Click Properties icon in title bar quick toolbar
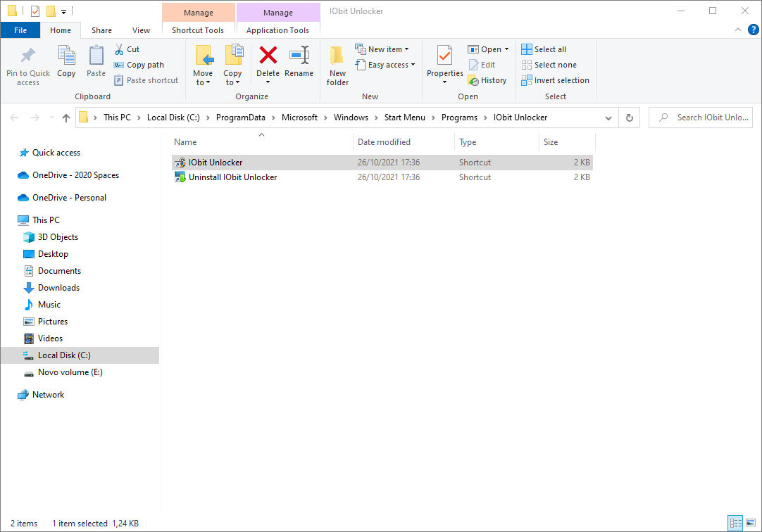The image size is (762, 532). (35, 11)
